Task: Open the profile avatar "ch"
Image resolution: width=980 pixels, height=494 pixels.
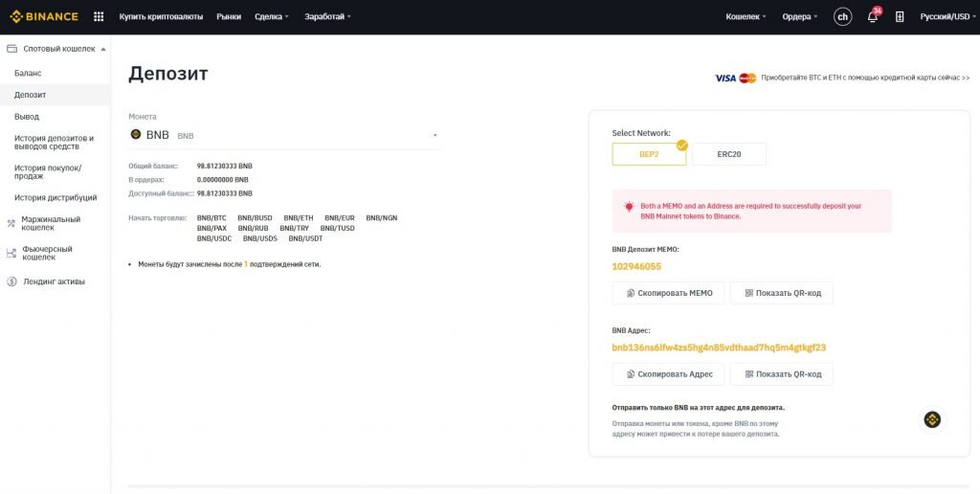Action: tap(842, 17)
